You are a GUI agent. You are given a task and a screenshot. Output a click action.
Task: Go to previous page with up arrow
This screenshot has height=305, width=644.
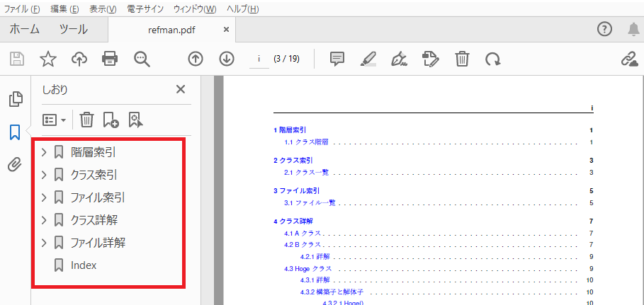tap(196, 59)
